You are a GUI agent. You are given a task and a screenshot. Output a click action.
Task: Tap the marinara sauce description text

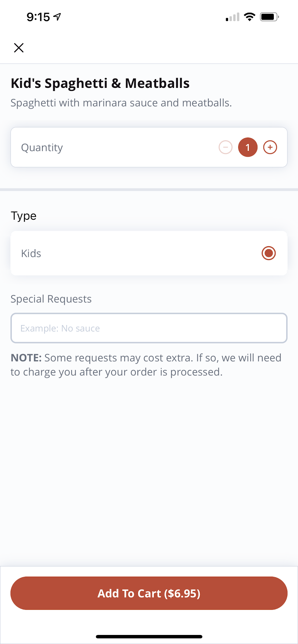tap(121, 103)
